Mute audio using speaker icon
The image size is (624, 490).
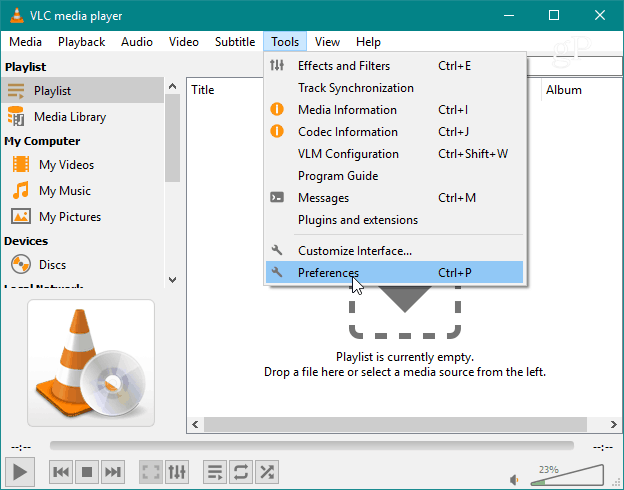[x=514, y=480]
